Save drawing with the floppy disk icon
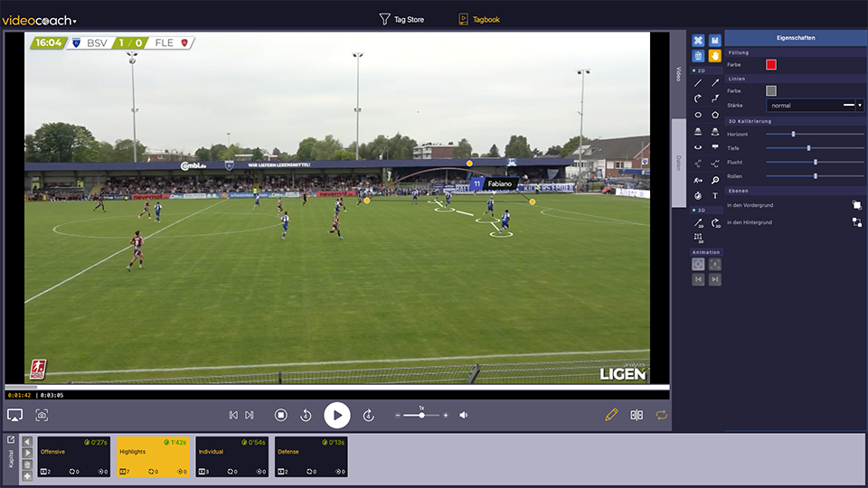This screenshot has height=488, width=868. tap(714, 41)
